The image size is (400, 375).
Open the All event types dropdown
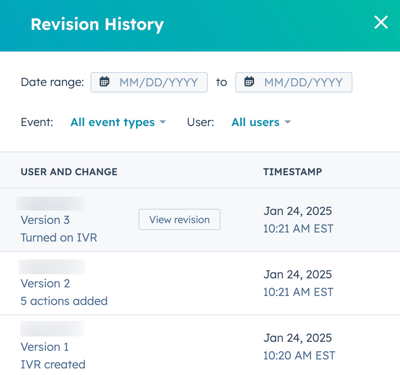pyautogui.click(x=118, y=122)
